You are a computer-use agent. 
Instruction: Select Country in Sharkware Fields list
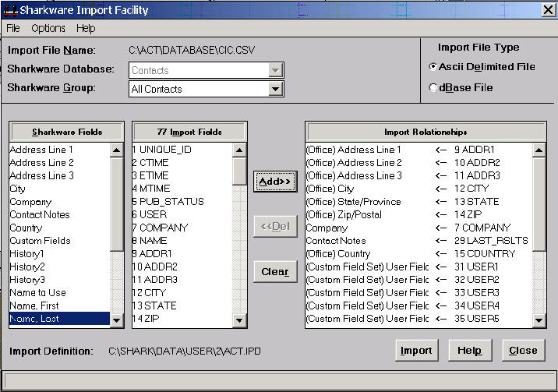coord(59,228)
